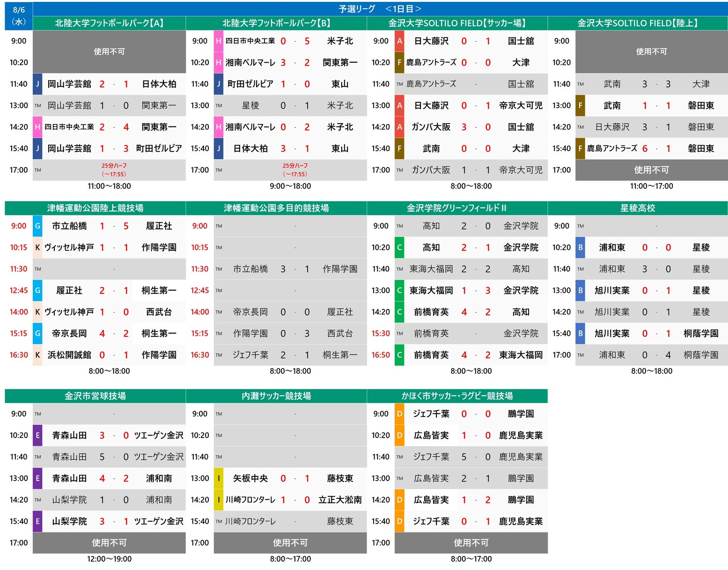Click 使用不可 block at 9:00 in フットボールパーク【A】
This screenshot has height=570, width=728.
point(109,51)
